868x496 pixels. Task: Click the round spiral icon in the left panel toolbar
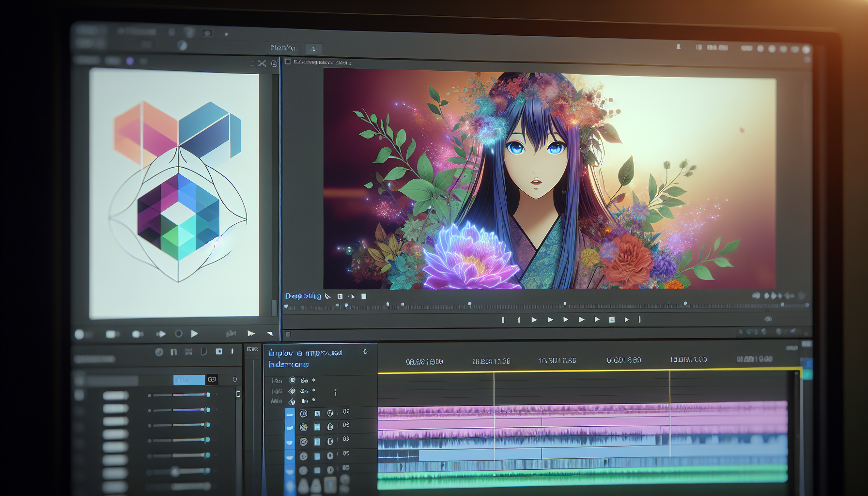point(159,352)
